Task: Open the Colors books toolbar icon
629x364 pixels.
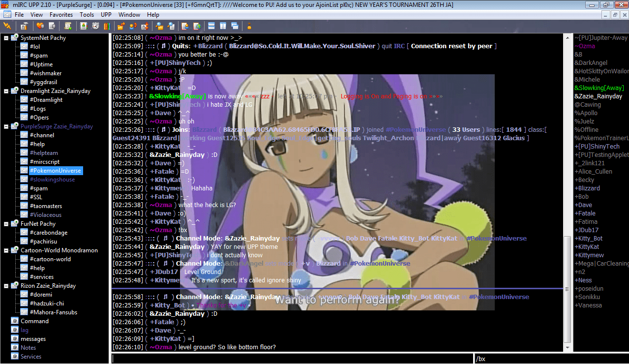Action: point(107,26)
